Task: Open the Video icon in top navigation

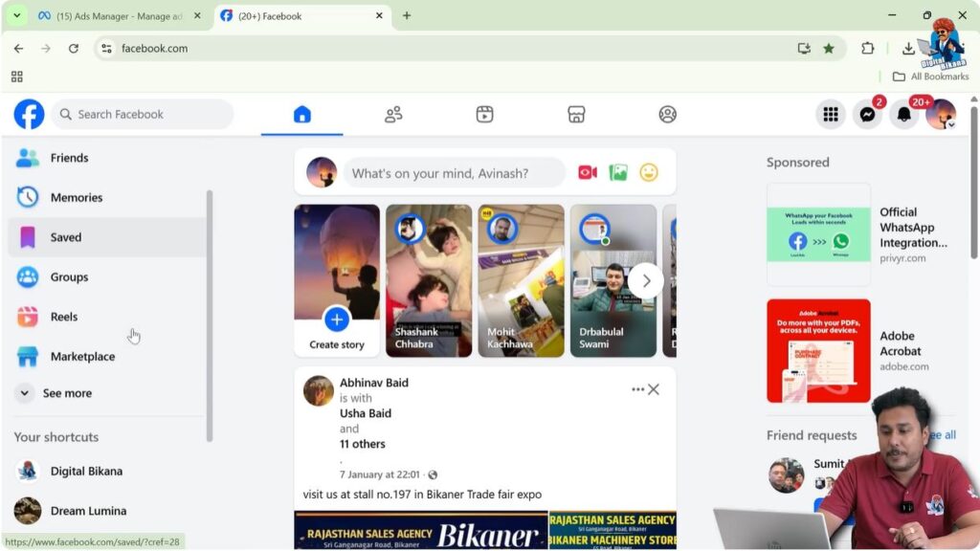Action: click(x=484, y=113)
